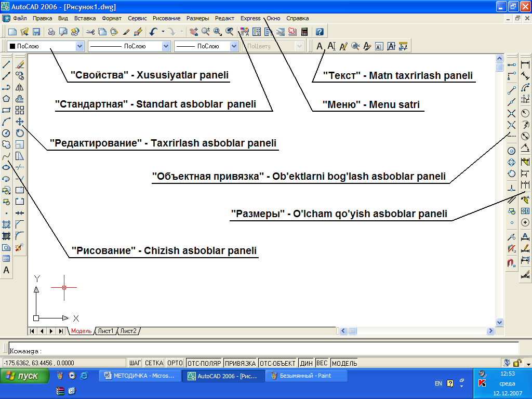Click into the Команда command line
The height and width of the screenshot is (399, 532).
click(x=263, y=348)
